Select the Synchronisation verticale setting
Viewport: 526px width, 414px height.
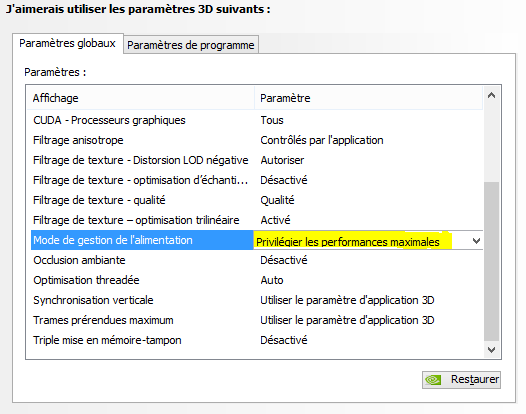pyautogui.click(x=257, y=300)
